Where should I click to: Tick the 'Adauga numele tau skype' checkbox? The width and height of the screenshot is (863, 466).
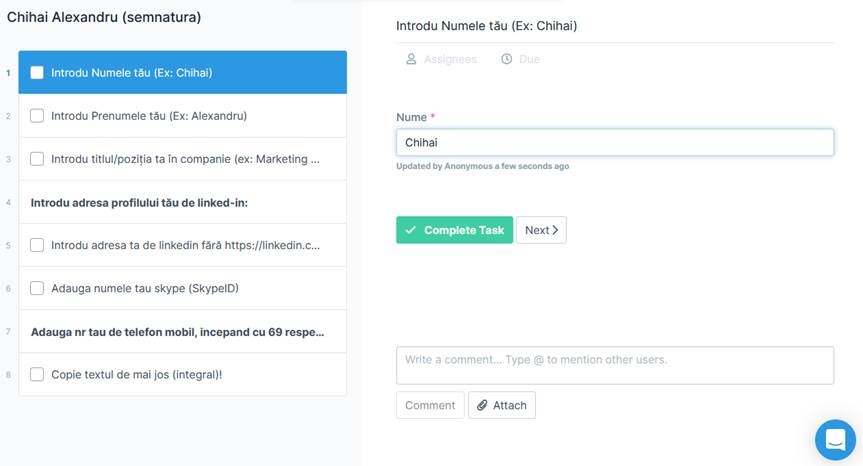(x=37, y=288)
